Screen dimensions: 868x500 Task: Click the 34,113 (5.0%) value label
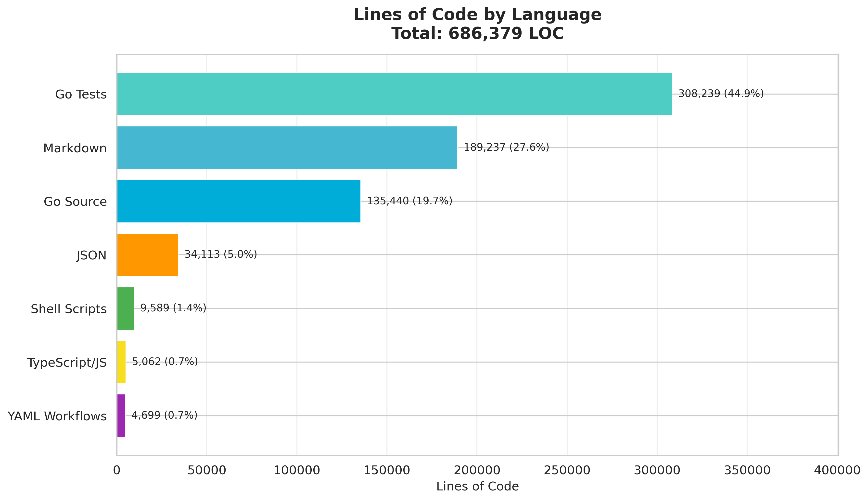click(x=221, y=255)
